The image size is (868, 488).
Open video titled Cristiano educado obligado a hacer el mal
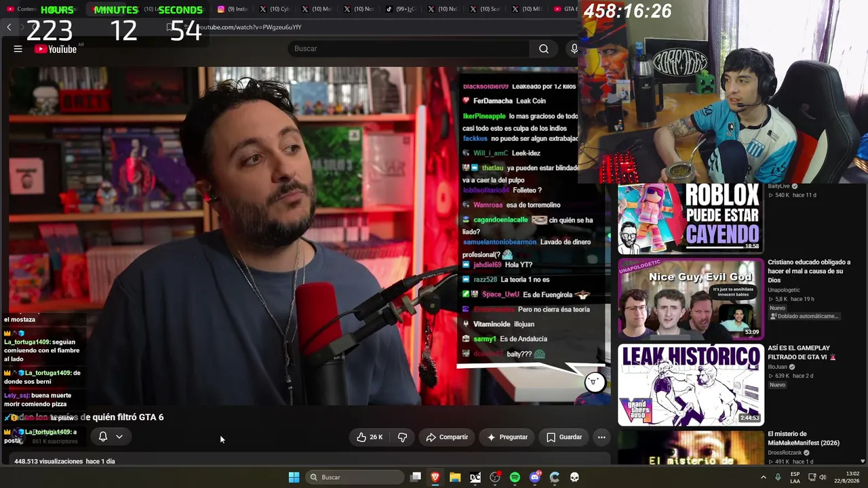click(x=809, y=271)
